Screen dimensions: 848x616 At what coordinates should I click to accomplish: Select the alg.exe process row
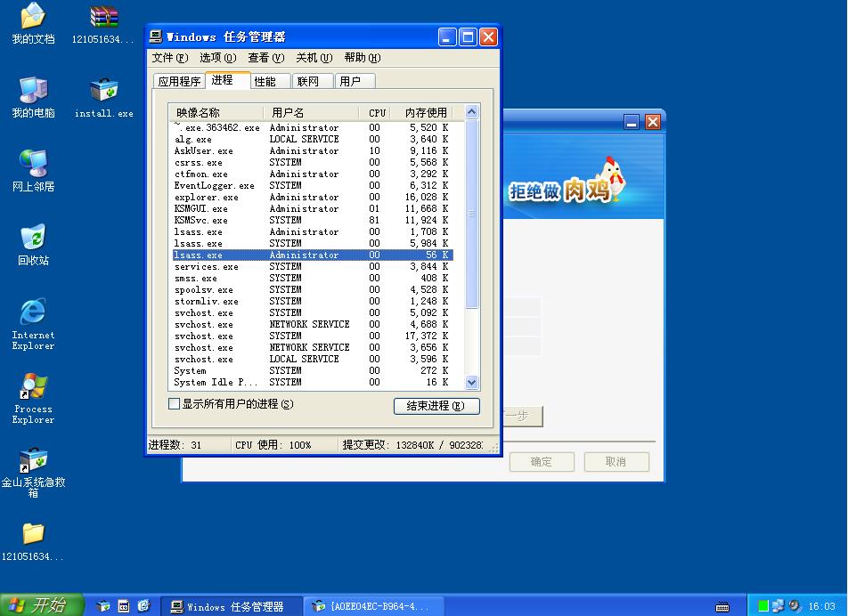pos(313,140)
